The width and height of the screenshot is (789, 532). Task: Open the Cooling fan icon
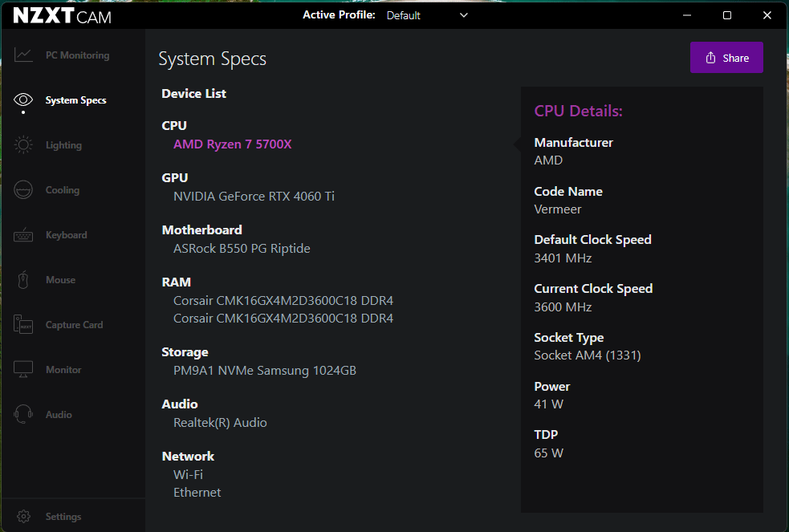[23, 190]
